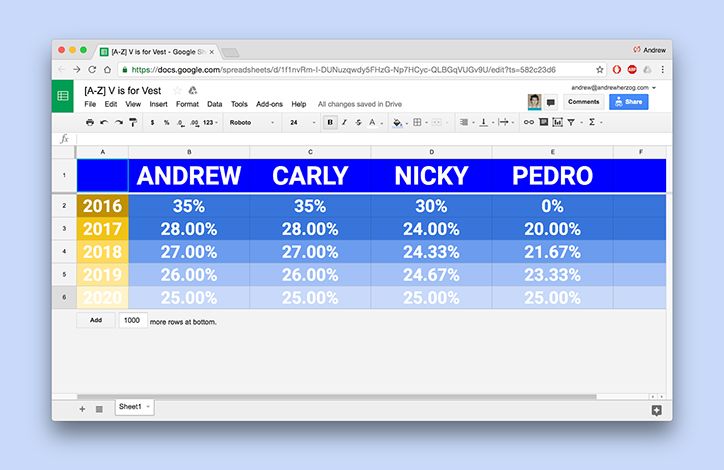Click the blue Share button
The width and height of the screenshot is (724, 470).
[628, 102]
